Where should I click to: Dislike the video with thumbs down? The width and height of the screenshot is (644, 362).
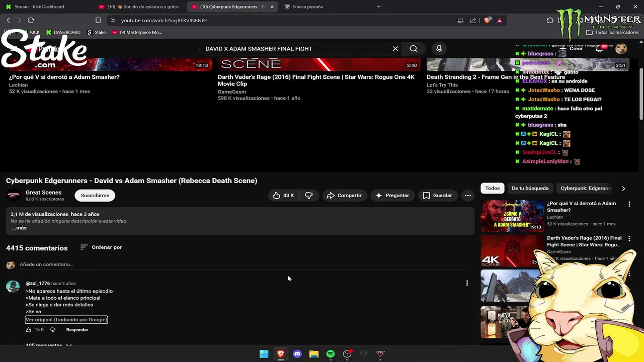(309, 195)
